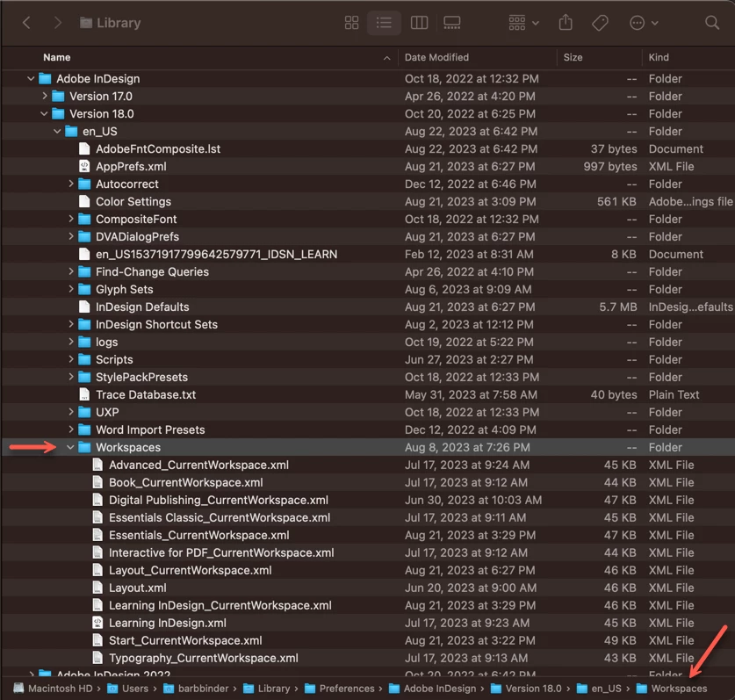Select Book_CurrentWorkspace.xml file name
The image size is (735, 700).
pyautogui.click(x=185, y=482)
